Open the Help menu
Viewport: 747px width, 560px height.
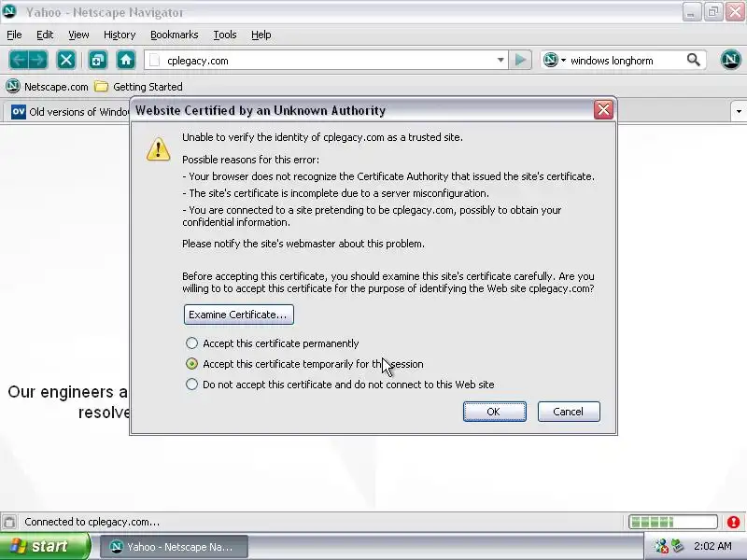coord(261,35)
